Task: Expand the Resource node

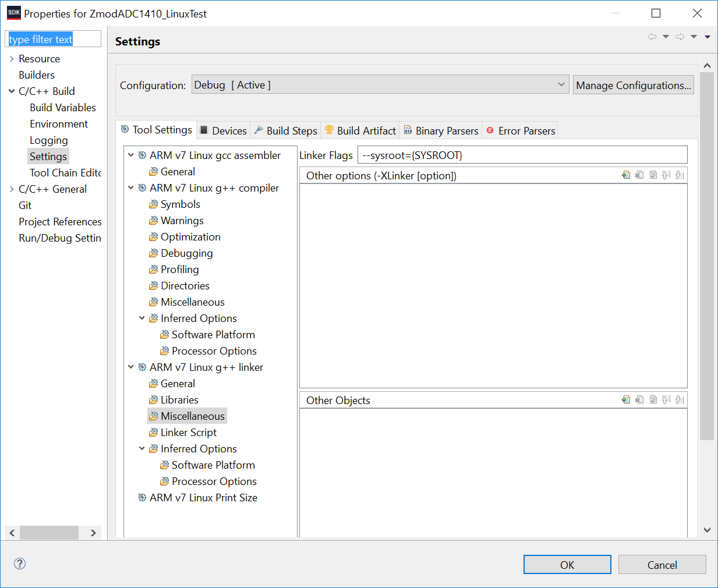Action: [12, 58]
